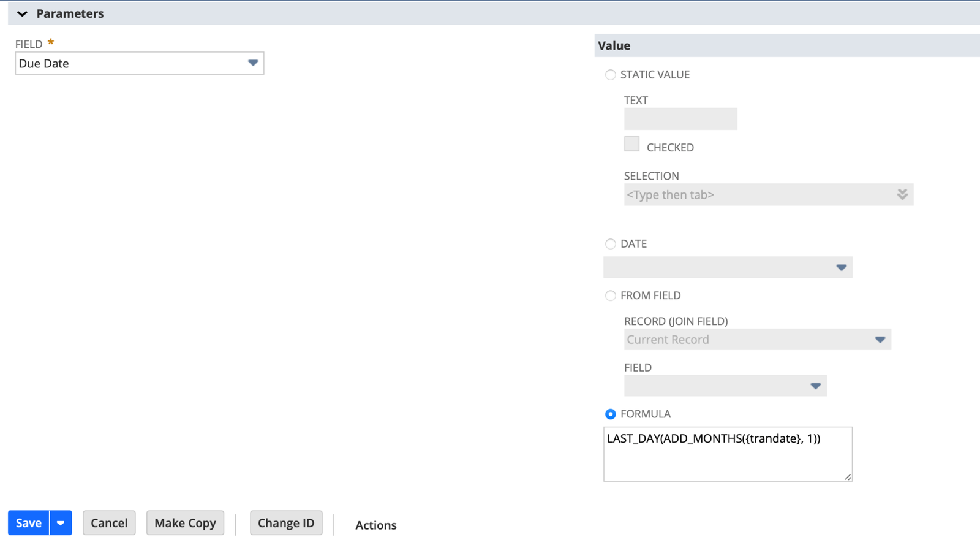The image size is (980, 545).
Task: Select the Formula radio button
Action: [610, 414]
